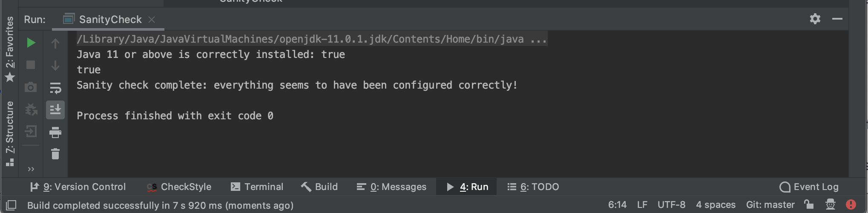This screenshot has height=213, width=868.
Task: Clear console with the trash can icon
Action: (x=55, y=154)
